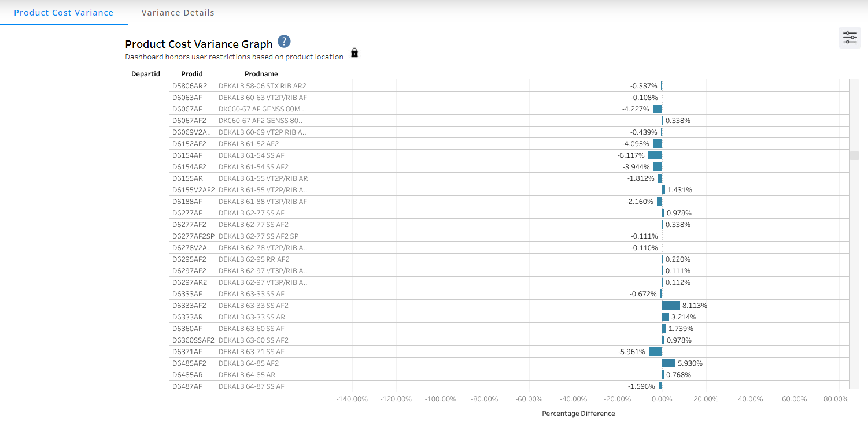This screenshot has height=424, width=868.
Task: Click product ID D6155AR
Action: pos(187,178)
